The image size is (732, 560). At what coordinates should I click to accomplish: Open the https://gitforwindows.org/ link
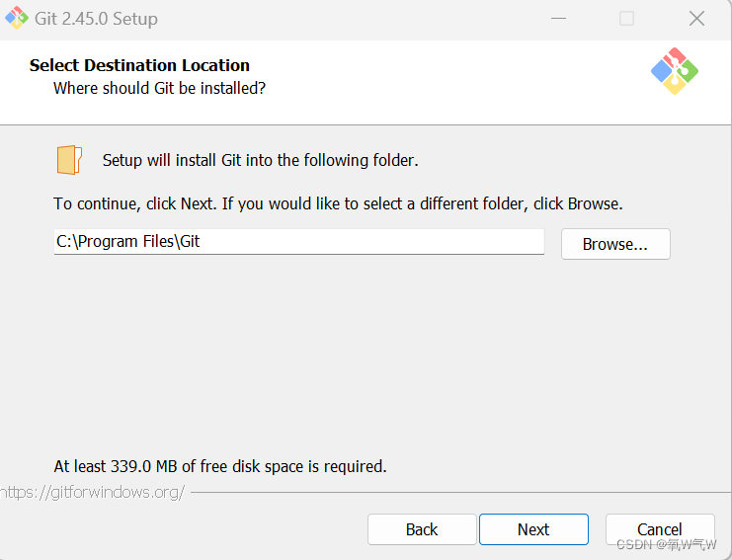93,492
